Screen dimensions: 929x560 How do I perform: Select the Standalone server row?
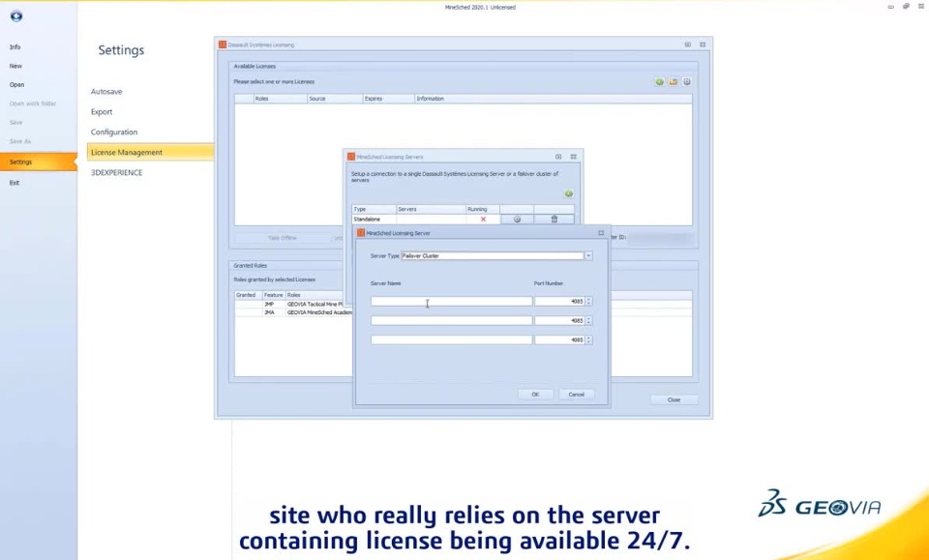(x=463, y=219)
